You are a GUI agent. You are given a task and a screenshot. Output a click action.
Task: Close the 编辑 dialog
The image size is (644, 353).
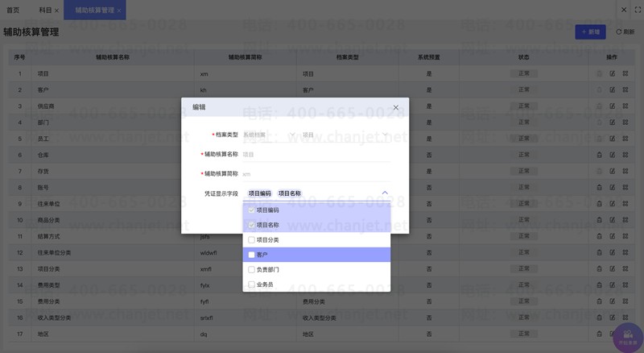pyautogui.click(x=396, y=107)
